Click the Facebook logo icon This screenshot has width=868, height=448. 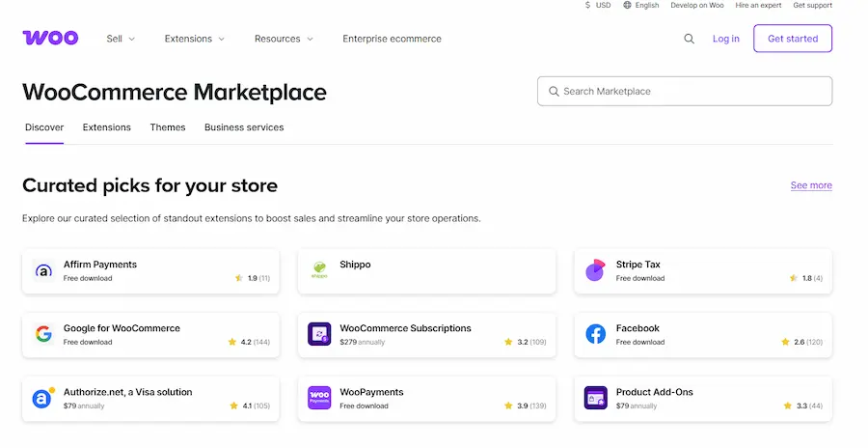[596, 334]
